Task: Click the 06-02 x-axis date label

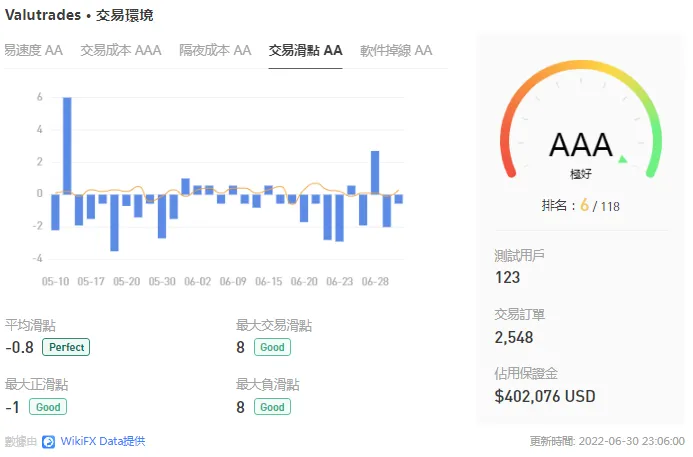Action: point(198,282)
